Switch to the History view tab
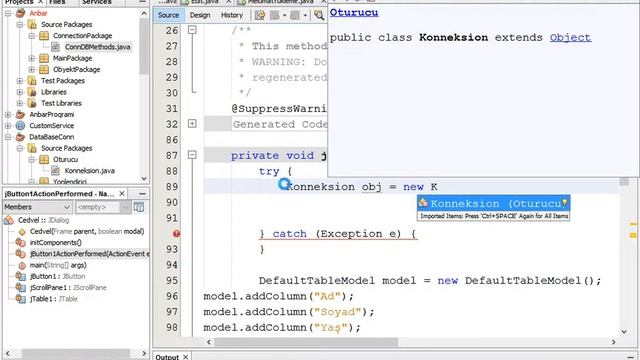The height and width of the screenshot is (360, 640). pyautogui.click(x=232, y=15)
